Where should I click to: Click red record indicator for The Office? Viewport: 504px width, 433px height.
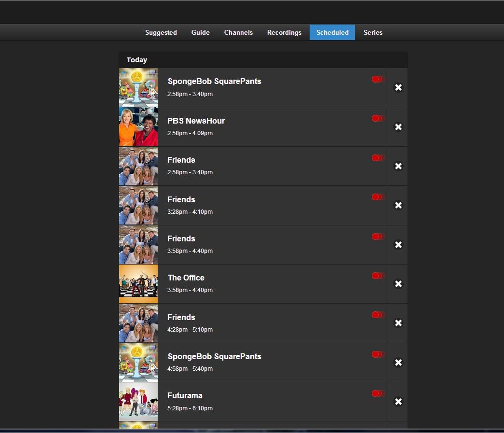(x=378, y=276)
